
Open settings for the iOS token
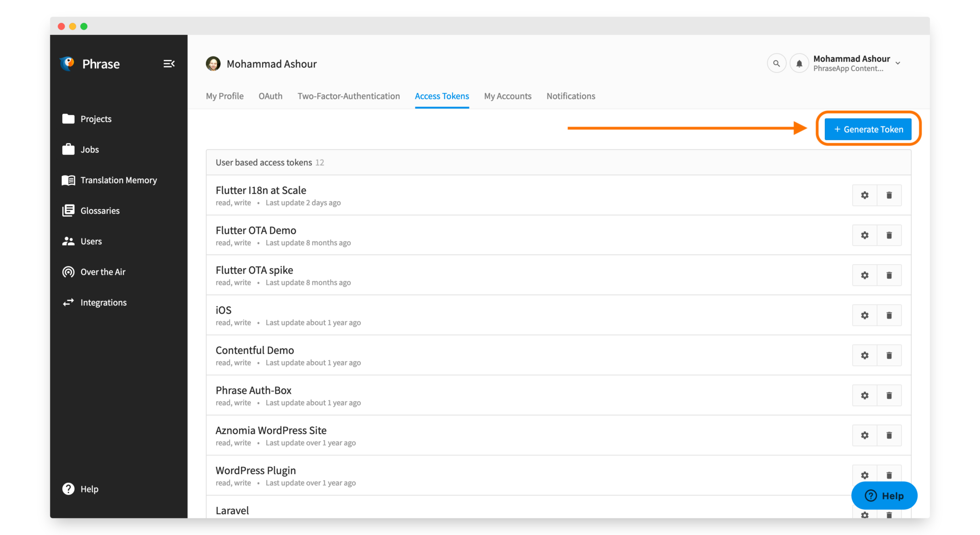pos(864,315)
